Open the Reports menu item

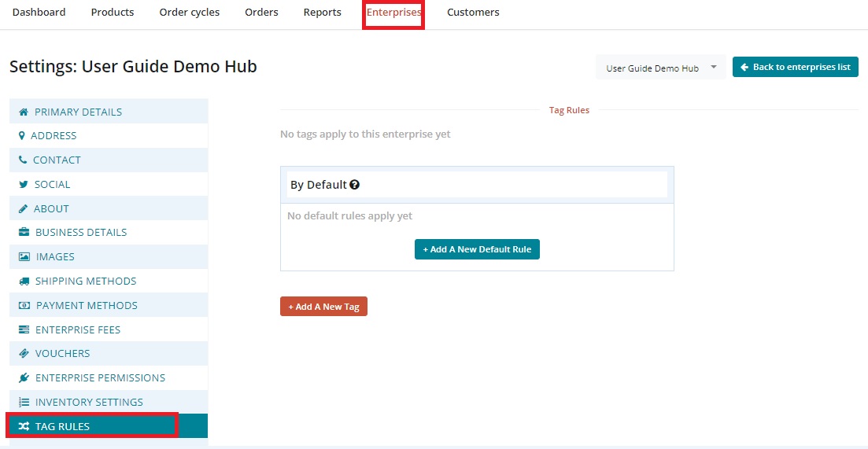[x=323, y=13]
